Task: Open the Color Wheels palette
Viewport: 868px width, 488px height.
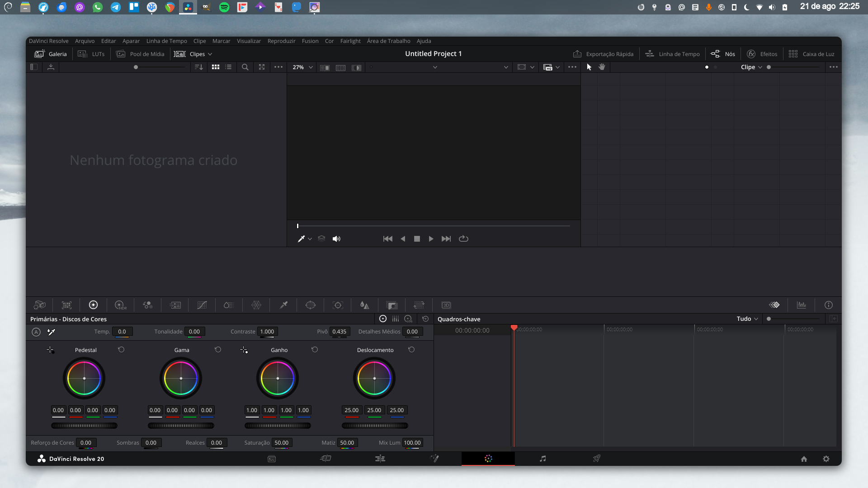Action: tap(94, 305)
